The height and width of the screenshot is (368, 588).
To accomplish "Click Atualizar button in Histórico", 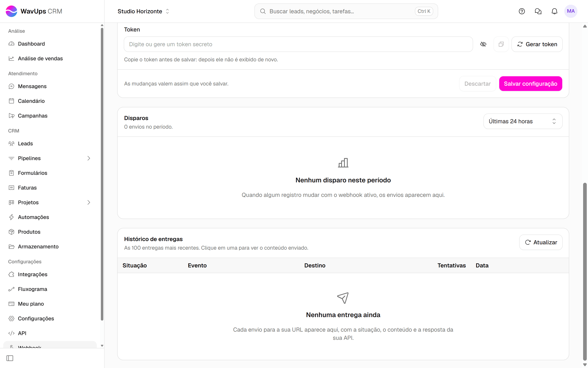I will click(x=541, y=242).
